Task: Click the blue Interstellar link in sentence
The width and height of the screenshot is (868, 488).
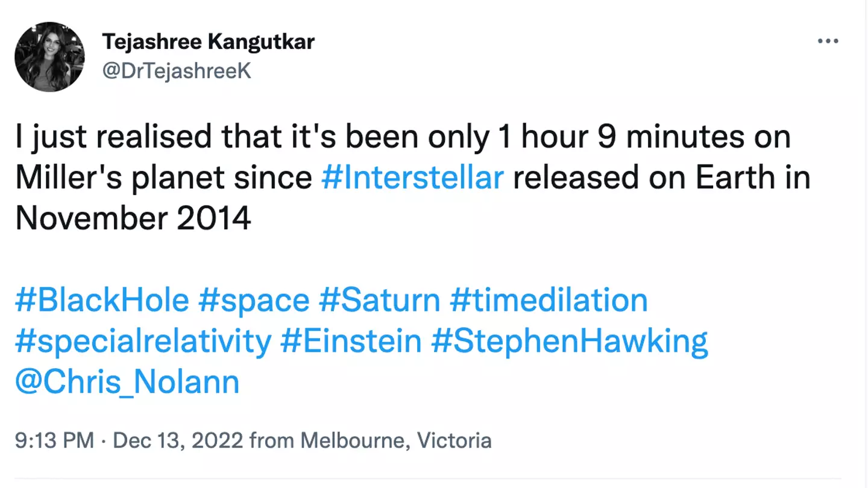Action: tap(412, 177)
